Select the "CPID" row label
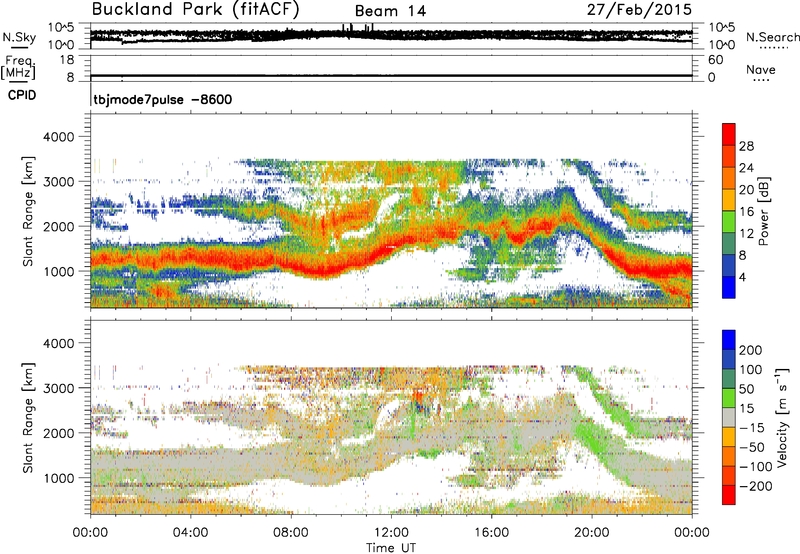 coord(22,95)
